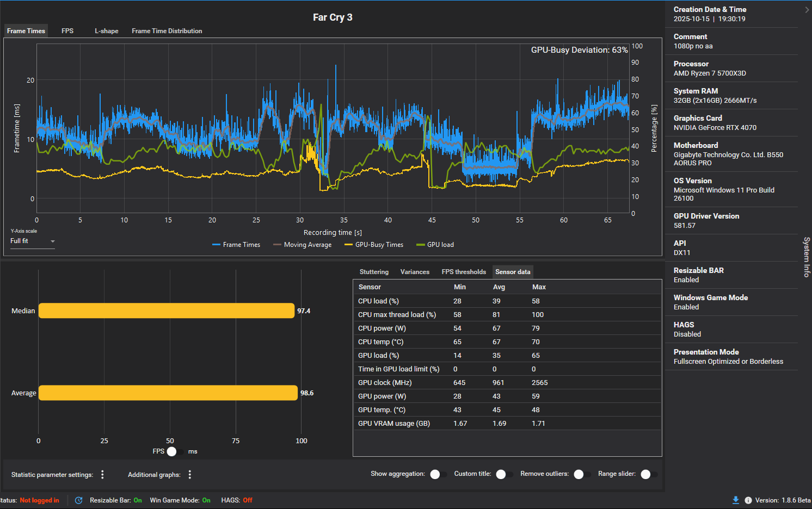Select the CPU max thread load (%) row

(x=507, y=315)
